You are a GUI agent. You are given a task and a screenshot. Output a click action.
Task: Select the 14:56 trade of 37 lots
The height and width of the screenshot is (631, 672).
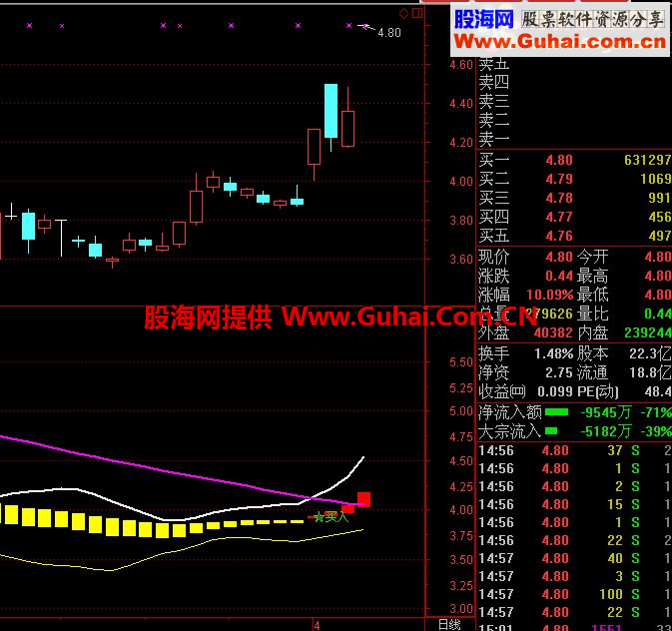pyautogui.click(x=574, y=450)
